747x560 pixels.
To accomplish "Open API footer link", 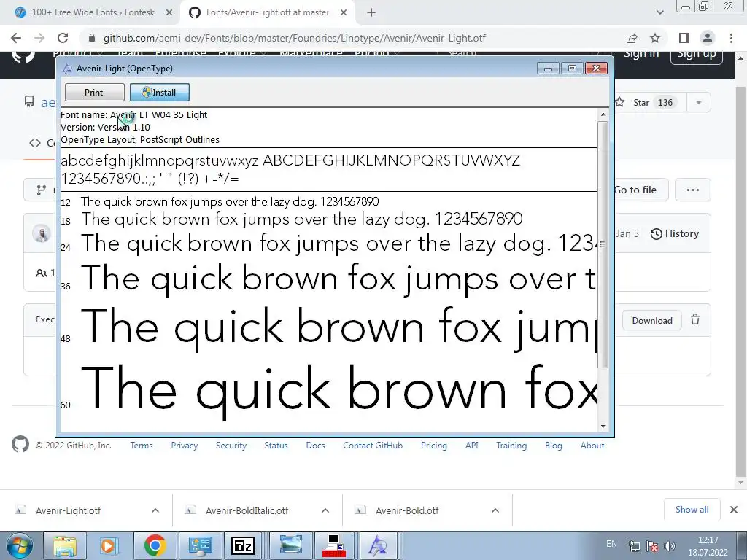I will pyautogui.click(x=472, y=446).
